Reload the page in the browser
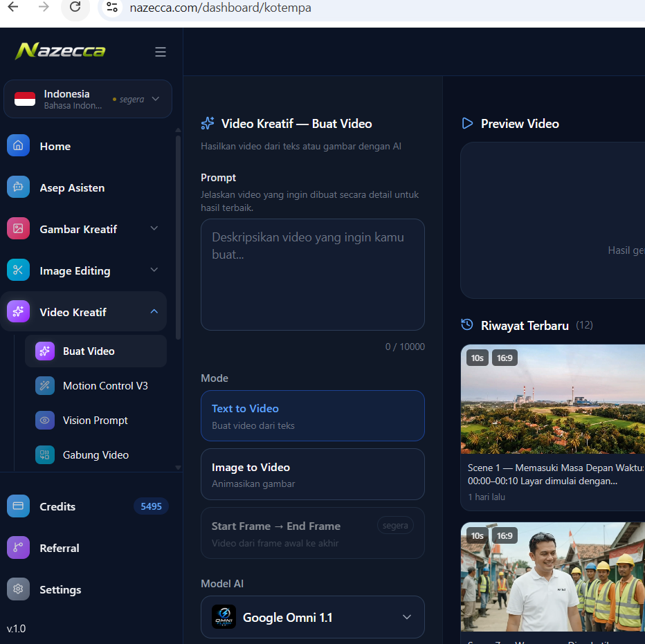645x644 pixels. click(x=75, y=7)
